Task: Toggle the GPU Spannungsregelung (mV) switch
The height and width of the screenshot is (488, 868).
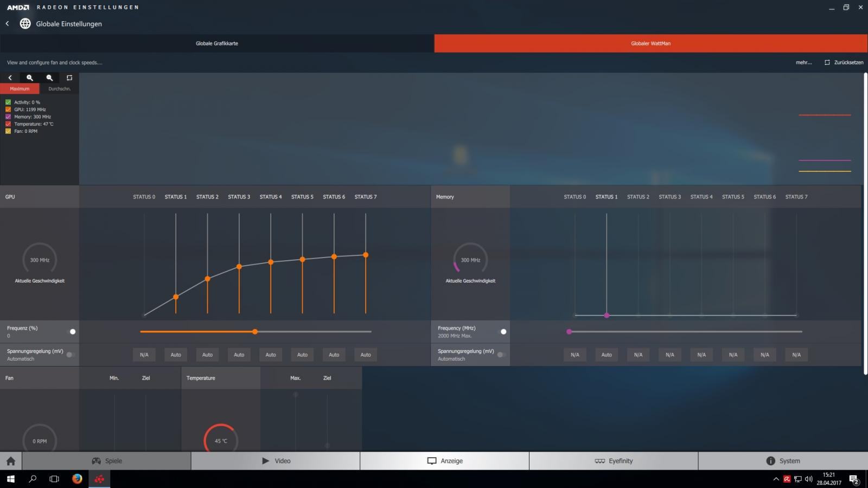Action: click(x=71, y=355)
